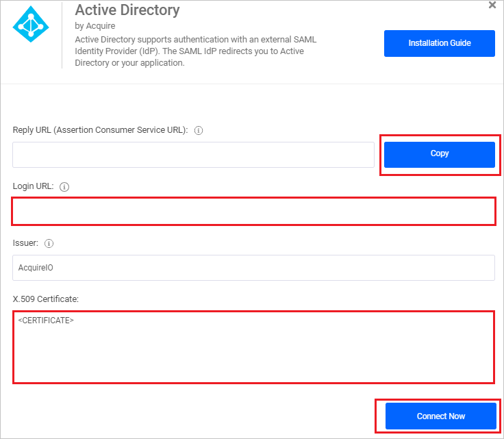Screen dimensions: 504x439
Task: Click the Connect Now button
Action: pos(441,416)
